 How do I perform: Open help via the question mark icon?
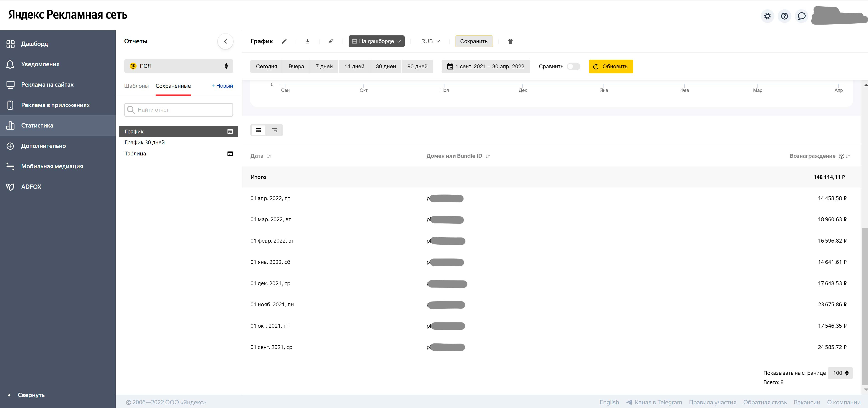[785, 16]
